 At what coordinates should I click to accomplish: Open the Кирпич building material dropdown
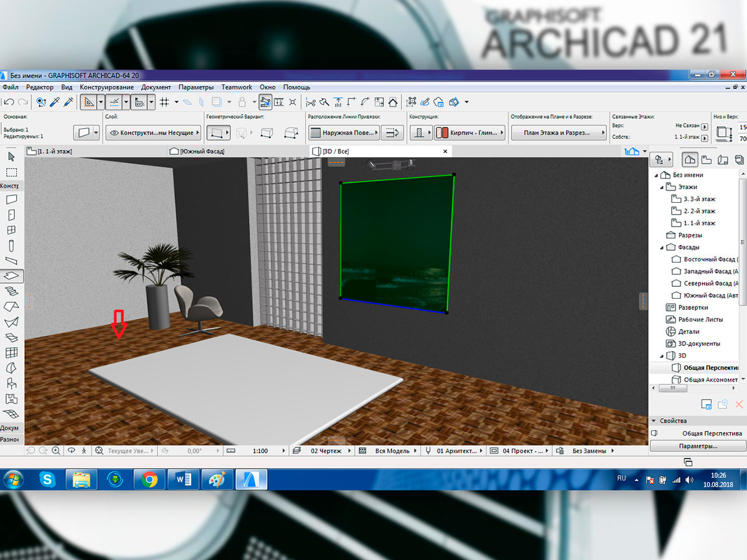[x=469, y=133]
